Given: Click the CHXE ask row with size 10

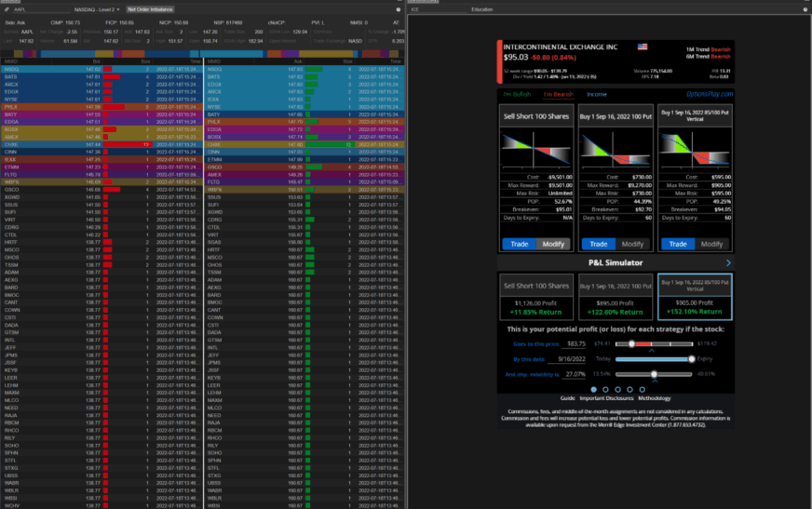Looking at the screenshot, I should click(x=304, y=145).
